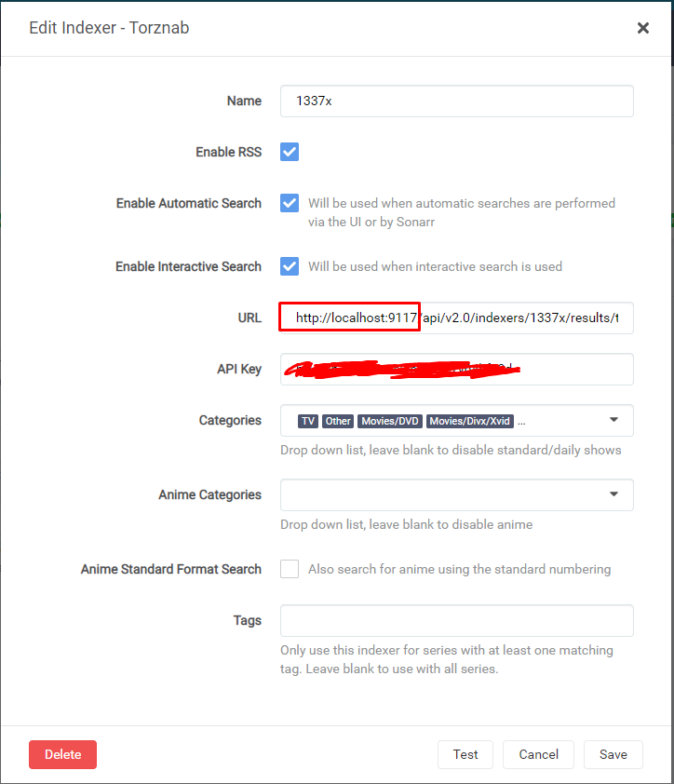
Task: Cancel editing the indexer
Action: coord(539,754)
